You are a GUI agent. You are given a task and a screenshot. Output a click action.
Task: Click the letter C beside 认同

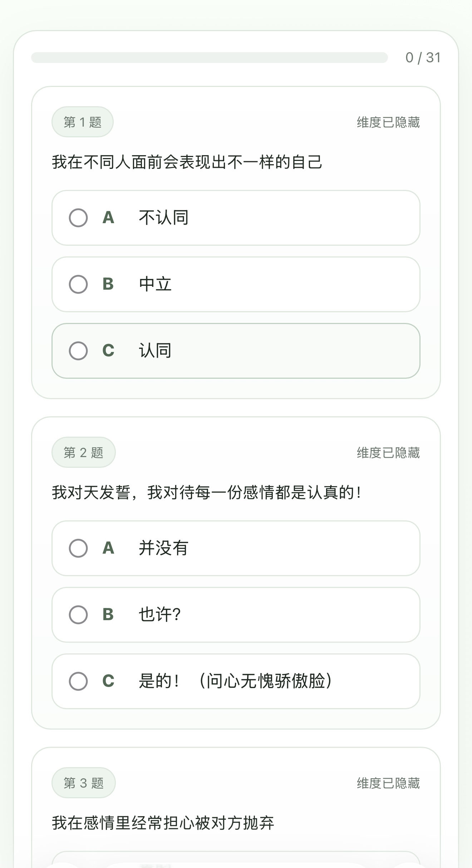108,351
